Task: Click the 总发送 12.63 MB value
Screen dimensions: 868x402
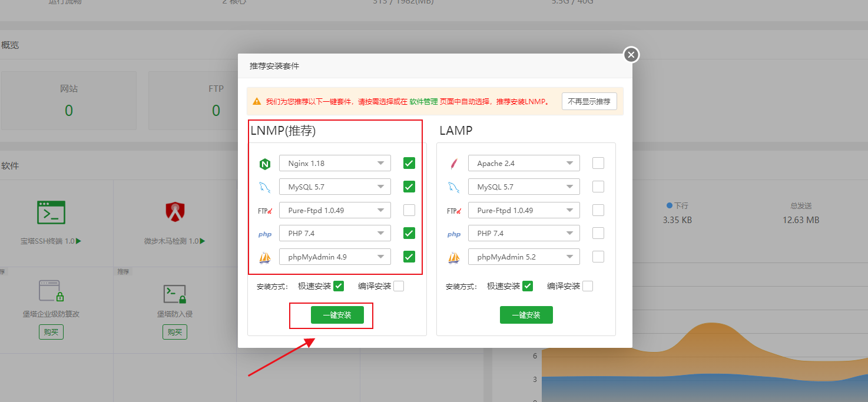Action: [x=801, y=220]
